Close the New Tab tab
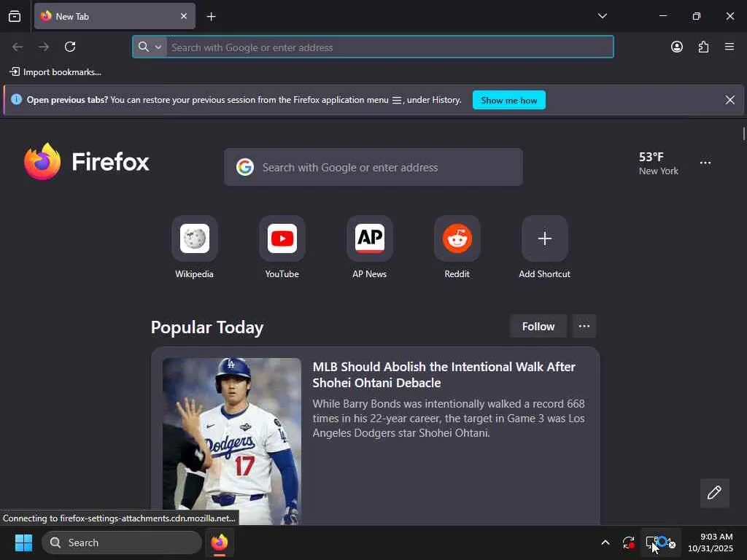747x560 pixels. (x=183, y=16)
